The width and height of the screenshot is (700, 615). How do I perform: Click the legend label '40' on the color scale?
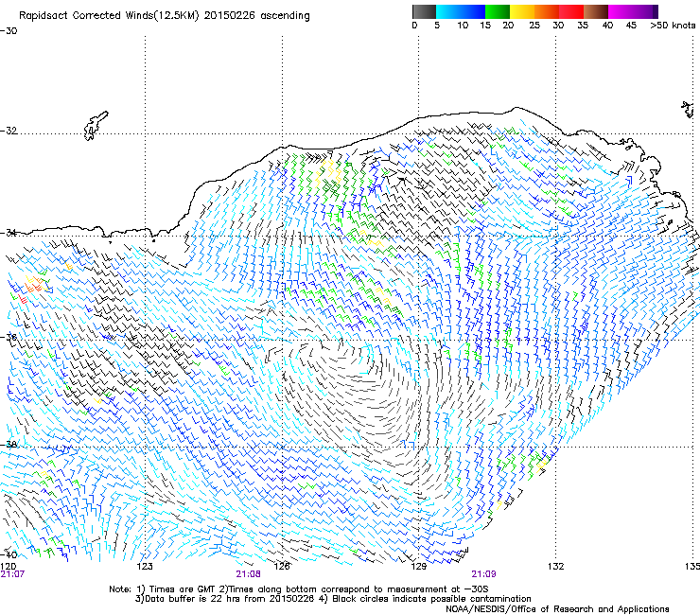pyautogui.click(x=607, y=26)
